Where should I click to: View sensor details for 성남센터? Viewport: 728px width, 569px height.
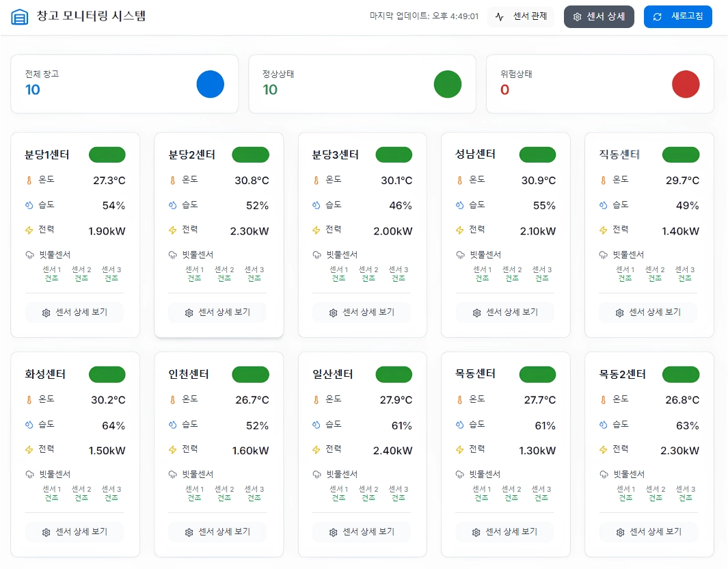505,313
